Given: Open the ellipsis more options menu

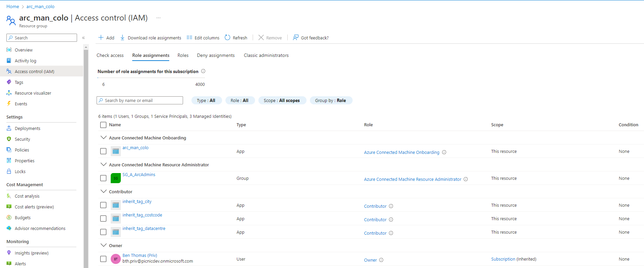Looking at the screenshot, I should (x=158, y=18).
